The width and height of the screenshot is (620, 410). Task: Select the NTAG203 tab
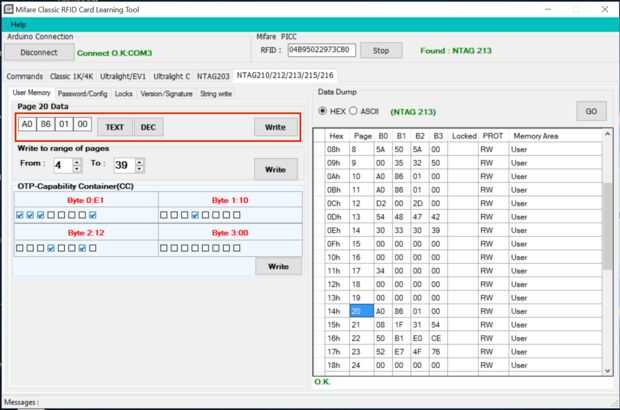213,76
